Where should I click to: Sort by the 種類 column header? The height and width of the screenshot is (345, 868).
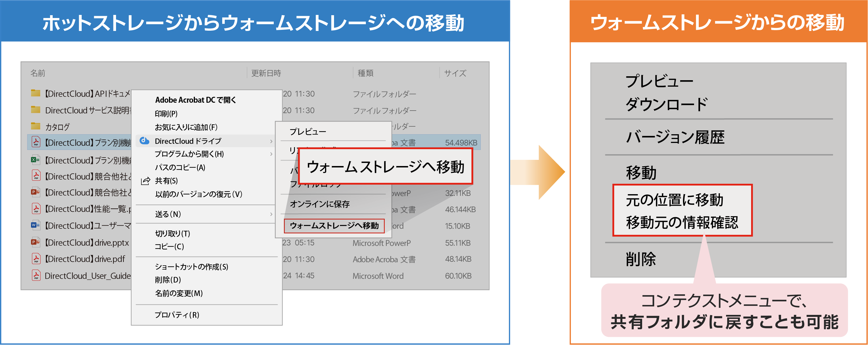365,73
